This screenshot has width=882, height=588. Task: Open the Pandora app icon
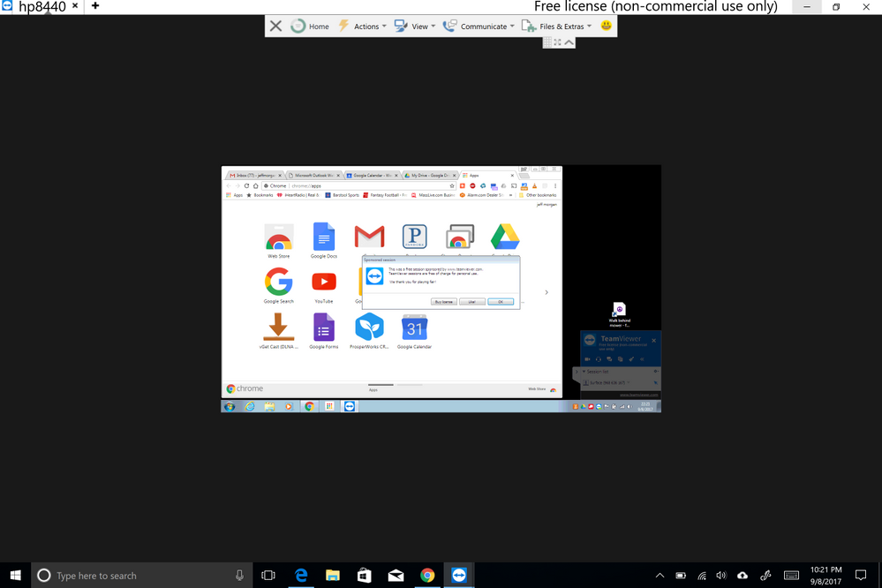415,237
